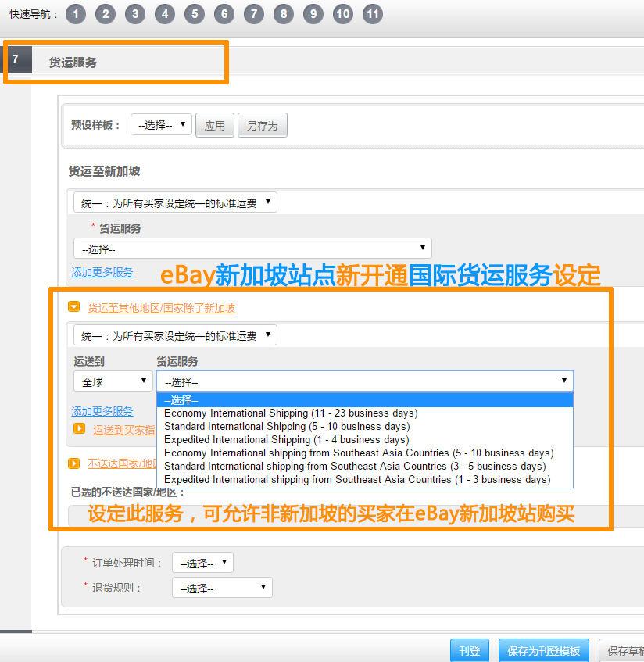This screenshot has height=662, width=644.
Task: Open the international shipping fee type dropdown
Action: 175,335
